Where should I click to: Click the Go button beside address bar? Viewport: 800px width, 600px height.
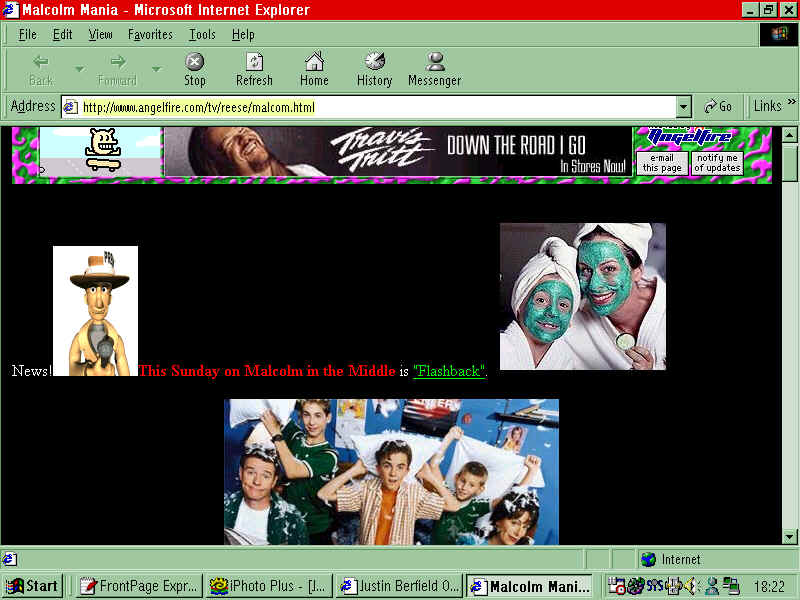click(718, 106)
